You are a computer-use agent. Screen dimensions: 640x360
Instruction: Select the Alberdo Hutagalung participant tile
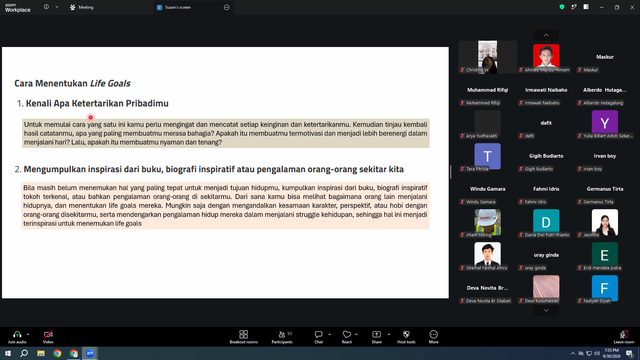click(605, 90)
